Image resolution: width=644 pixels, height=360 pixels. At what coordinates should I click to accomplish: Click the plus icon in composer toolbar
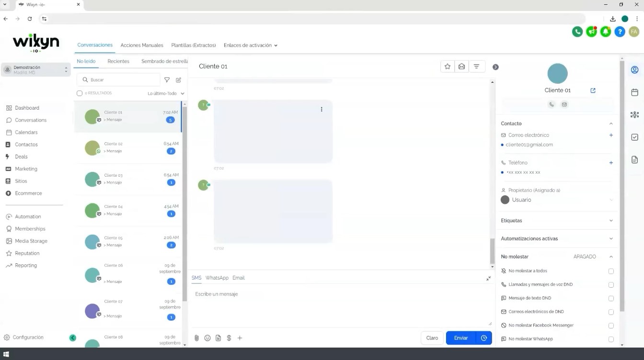tap(240, 338)
